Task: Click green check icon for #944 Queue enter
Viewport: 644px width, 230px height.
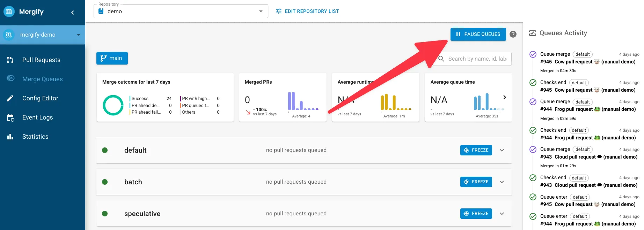Action: click(x=533, y=216)
